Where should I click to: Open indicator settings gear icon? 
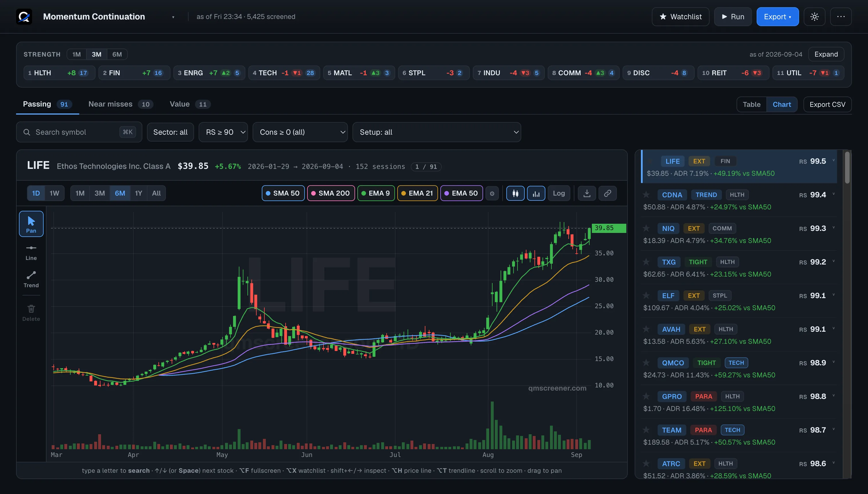pyautogui.click(x=492, y=193)
